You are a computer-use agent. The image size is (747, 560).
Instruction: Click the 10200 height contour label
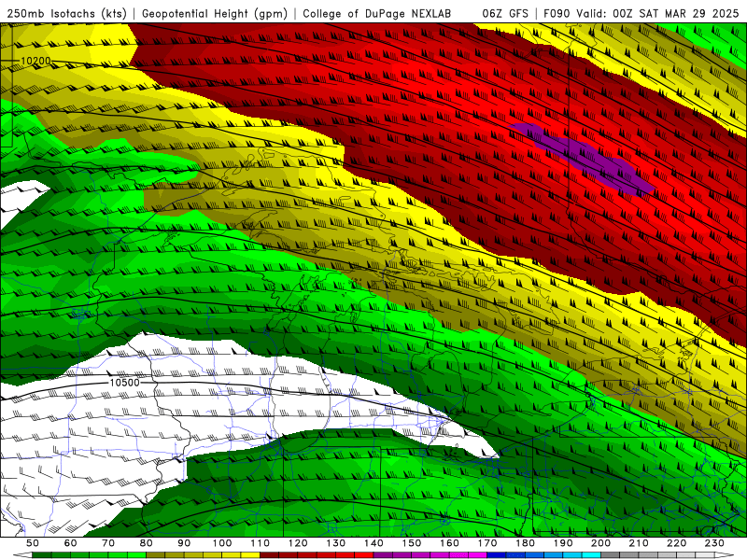point(35,61)
